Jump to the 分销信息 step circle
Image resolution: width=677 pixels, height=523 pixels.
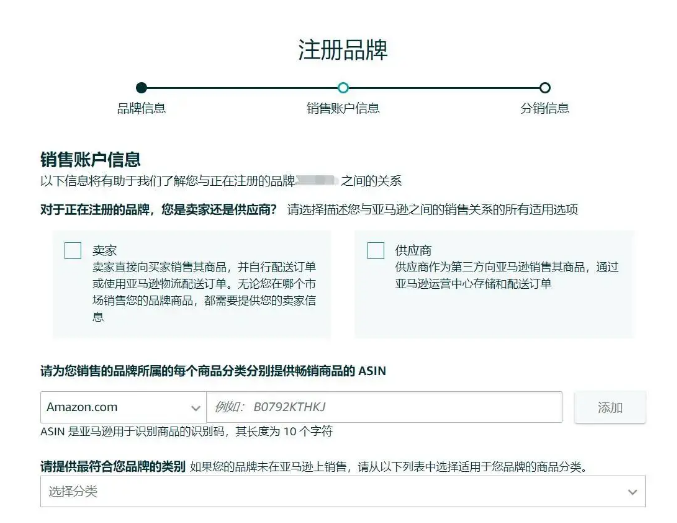(545, 88)
